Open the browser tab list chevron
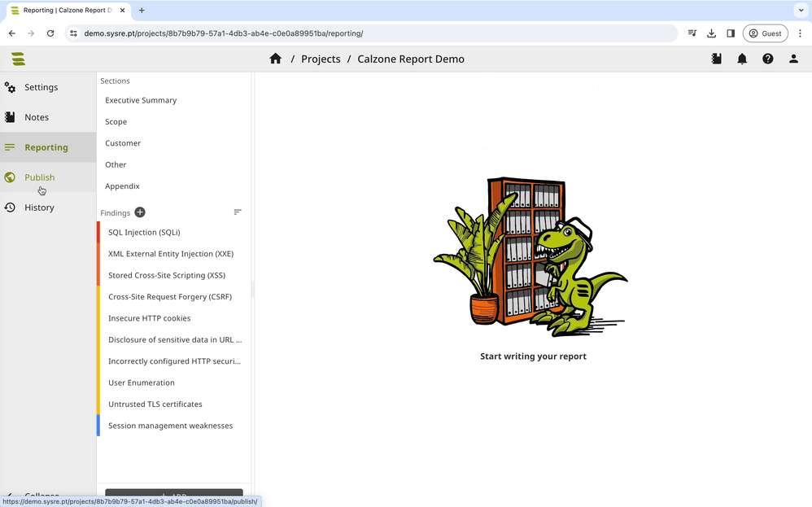The height and width of the screenshot is (507, 812). tap(801, 8)
